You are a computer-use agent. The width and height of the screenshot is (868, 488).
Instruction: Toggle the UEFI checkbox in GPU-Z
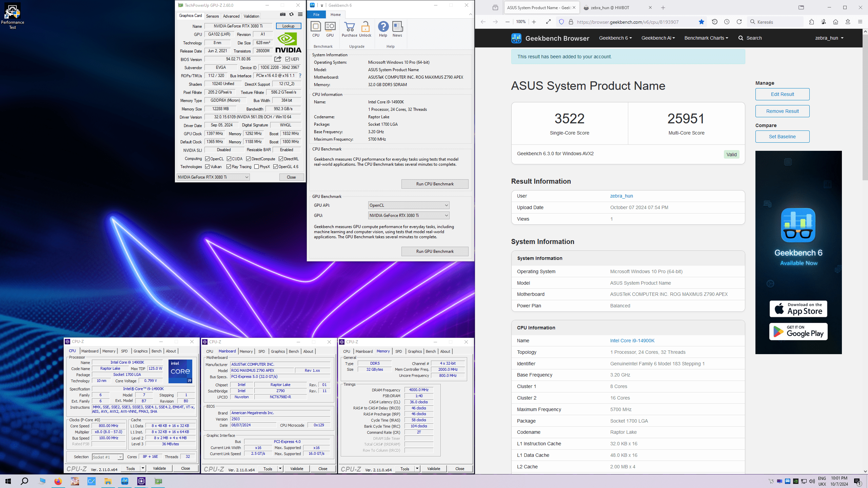pos(288,59)
